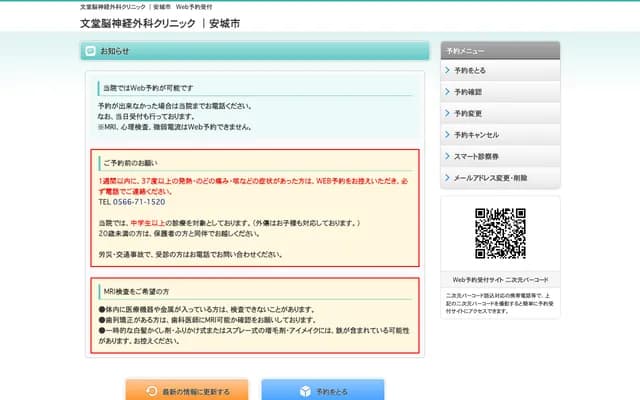Screen dimensions: 640x400
Task: Click the speech bubble icon next to お知らせ
Action: tap(91, 50)
